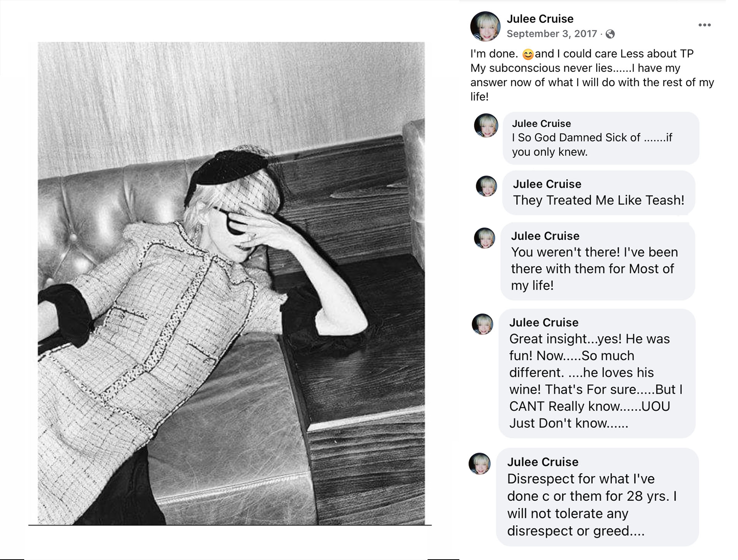This screenshot has width=738, height=560.
Task: Open the "September 3, 2017" post timestamp link
Action: click(x=552, y=34)
